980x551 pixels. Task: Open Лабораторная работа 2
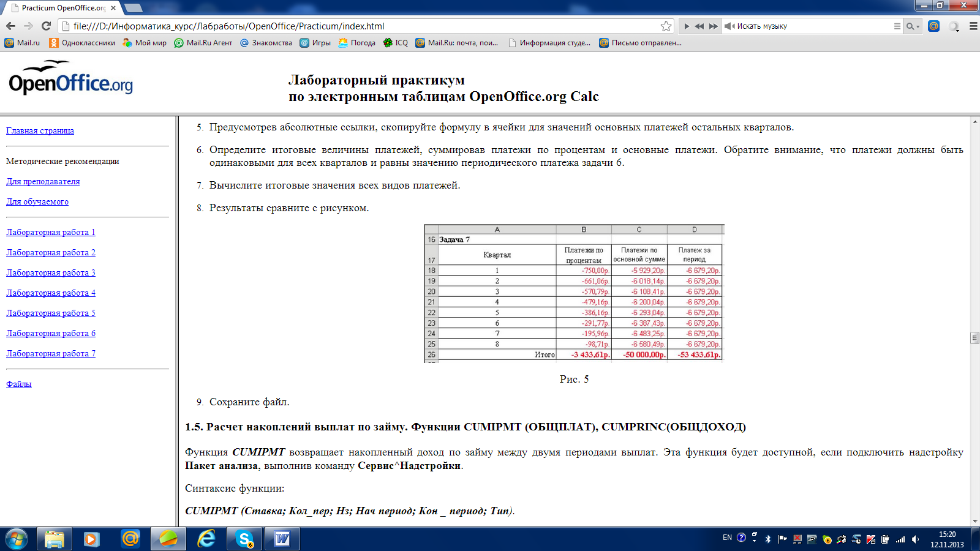click(x=51, y=252)
